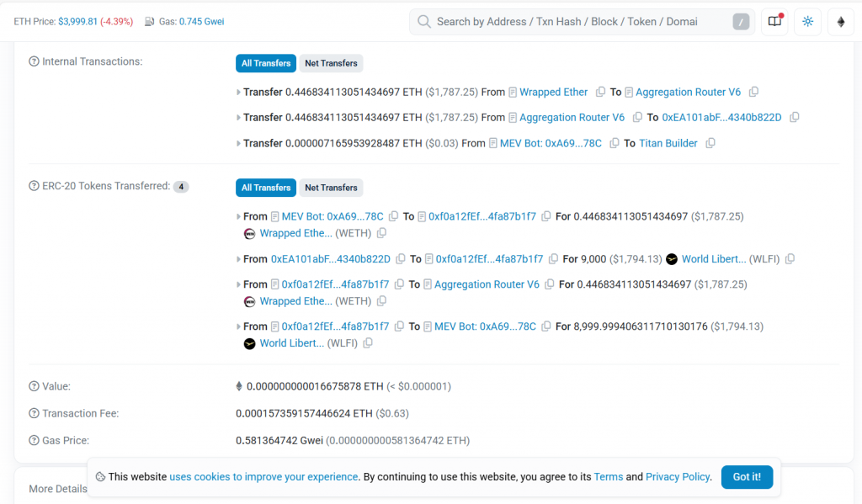Copy Titan Builder address
The image size is (862, 504).
pyautogui.click(x=710, y=143)
